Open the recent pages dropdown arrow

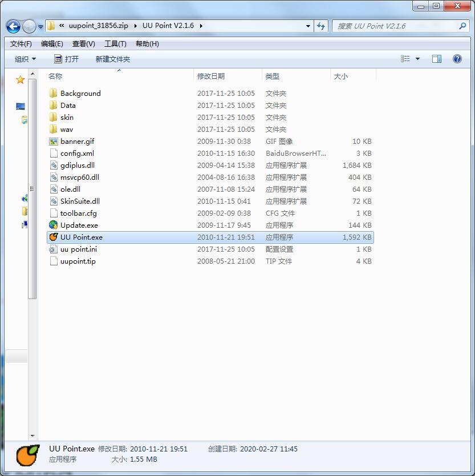(x=40, y=26)
